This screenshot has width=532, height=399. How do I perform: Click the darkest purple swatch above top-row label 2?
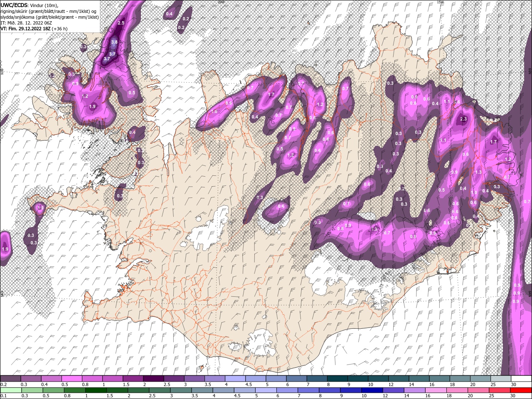coord(153,379)
